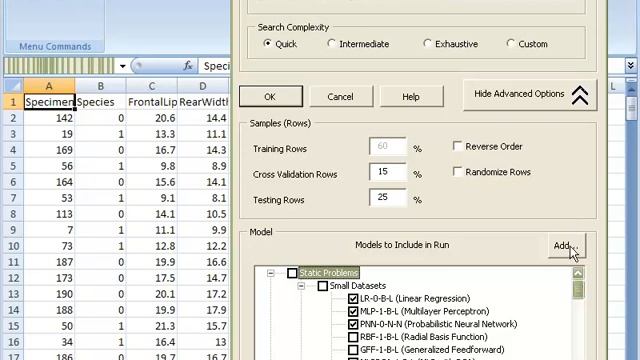
Task: Collapse the Static Problems tree node
Action: coord(271,273)
